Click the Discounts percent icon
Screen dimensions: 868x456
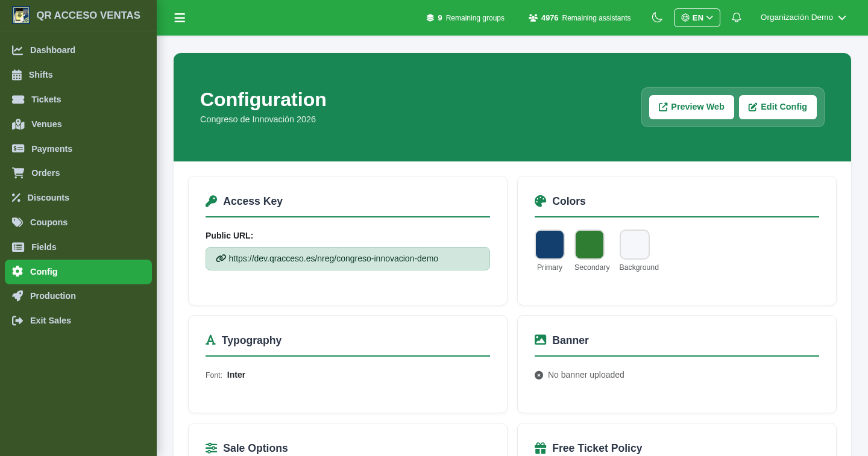coord(16,198)
